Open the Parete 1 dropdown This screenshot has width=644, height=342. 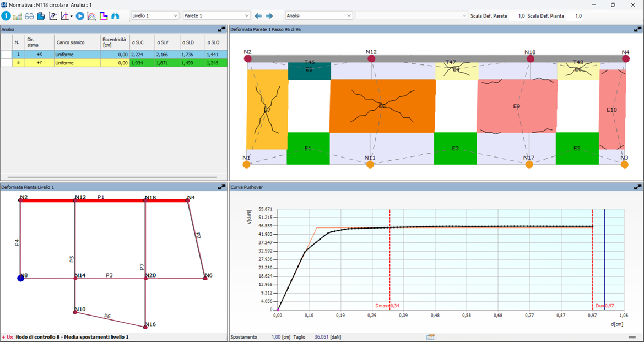click(x=217, y=16)
